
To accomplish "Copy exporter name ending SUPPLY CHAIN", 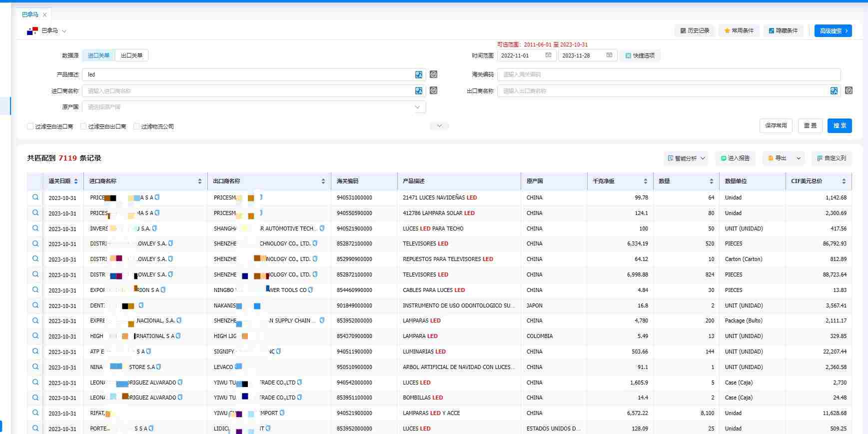I will pyautogui.click(x=322, y=320).
